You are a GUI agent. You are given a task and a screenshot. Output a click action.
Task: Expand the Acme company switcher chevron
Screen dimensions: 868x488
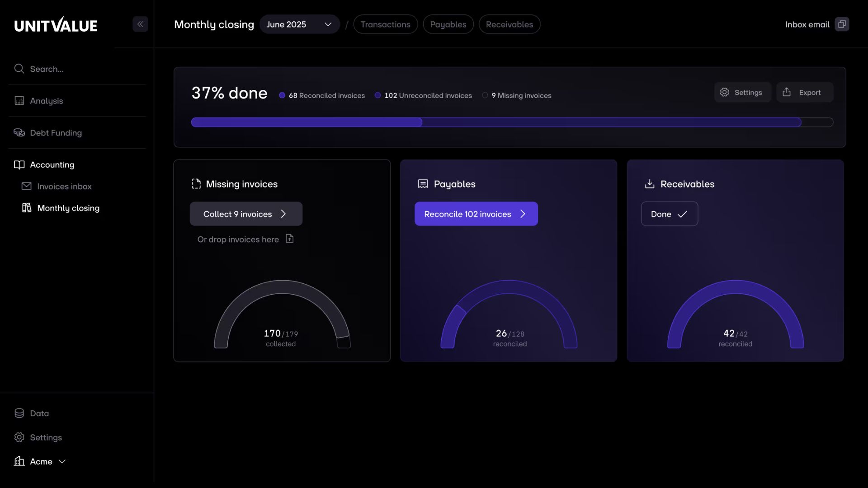[62, 461]
